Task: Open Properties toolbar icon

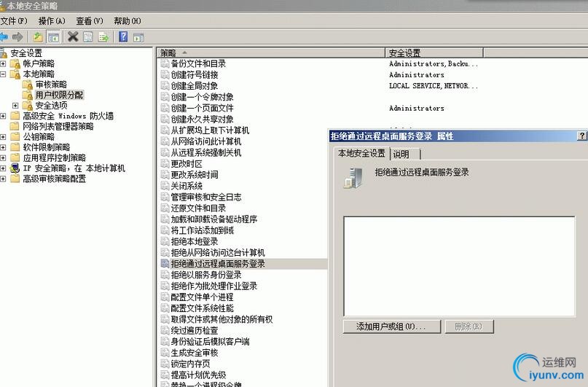Action: (88, 36)
